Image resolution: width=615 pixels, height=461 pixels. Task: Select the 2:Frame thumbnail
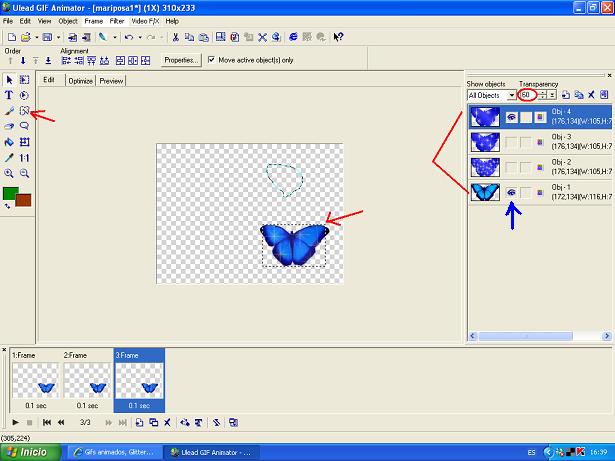pyautogui.click(x=87, y=380)
